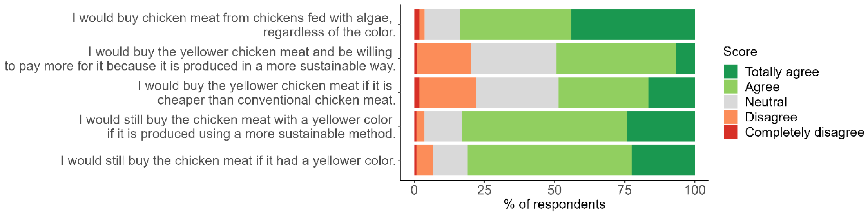Click the 100 tick label on x-axis
This screenshot has width=868, height=215.
pyautogui.click(x=695, y=190)
